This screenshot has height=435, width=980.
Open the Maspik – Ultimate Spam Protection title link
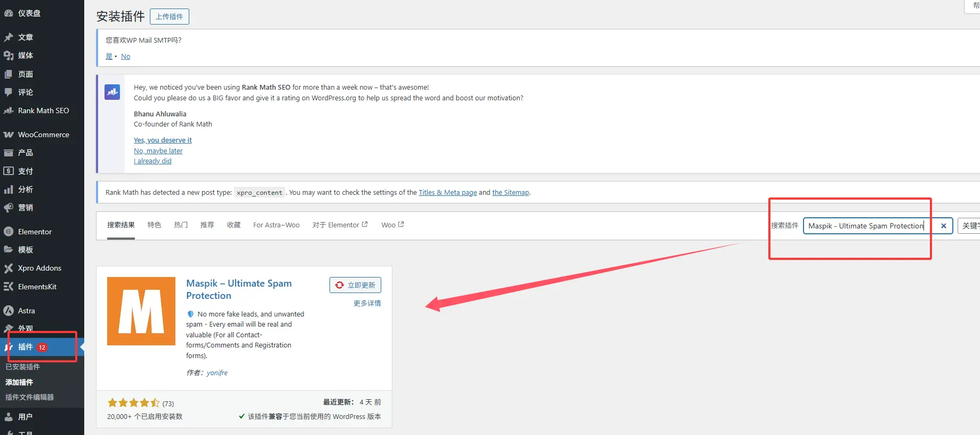point(239,289)
